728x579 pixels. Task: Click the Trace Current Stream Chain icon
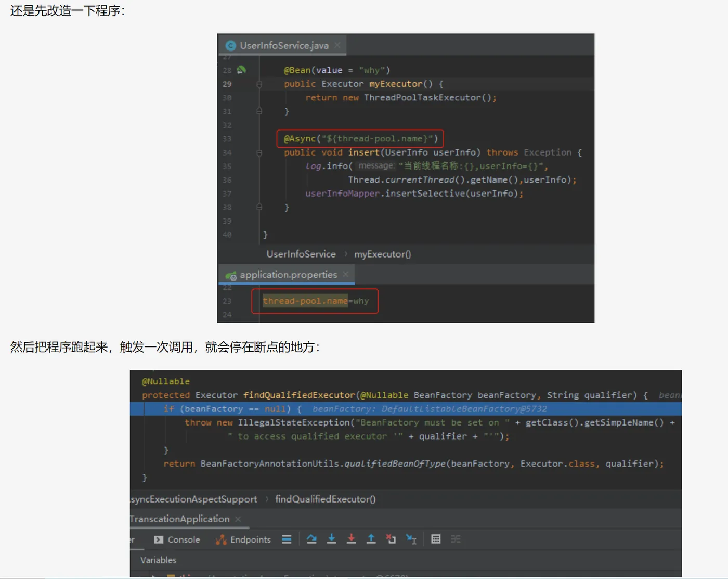pyautogui.click(x=456, y=539)
